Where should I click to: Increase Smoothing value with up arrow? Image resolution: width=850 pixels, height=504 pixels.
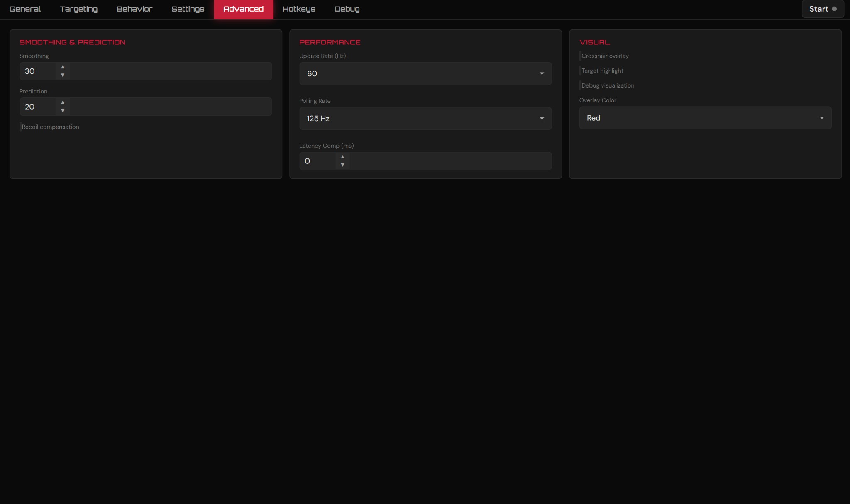coord(63,67)
